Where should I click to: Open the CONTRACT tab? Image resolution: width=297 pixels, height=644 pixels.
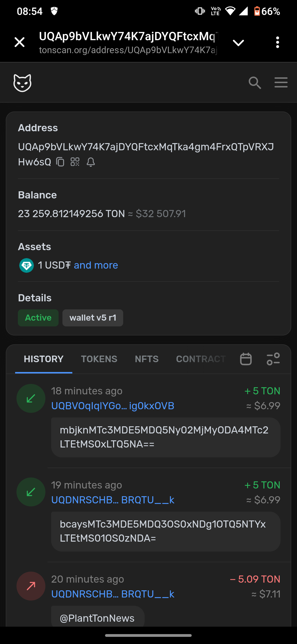tap(201, 359)
